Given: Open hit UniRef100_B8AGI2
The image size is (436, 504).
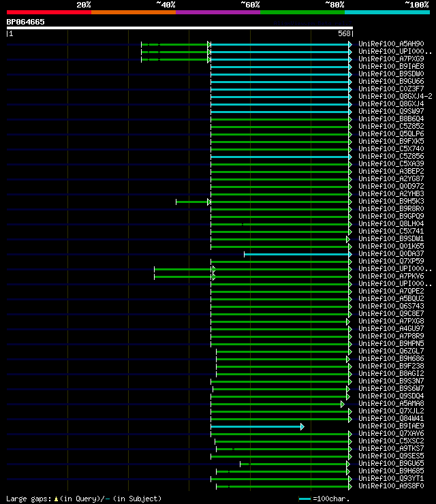Looking at the screenshot, I should (x=391, y=374).
